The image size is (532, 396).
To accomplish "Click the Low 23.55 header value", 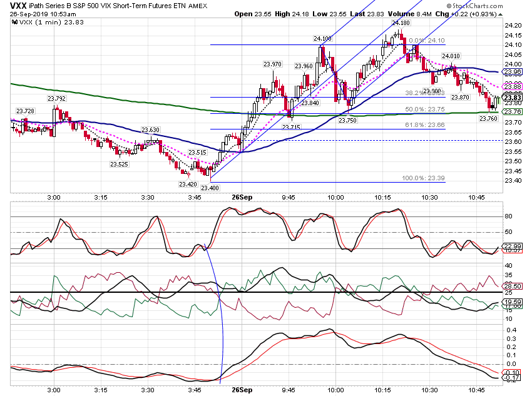I will pyautogui.click(x=329, y=14).
